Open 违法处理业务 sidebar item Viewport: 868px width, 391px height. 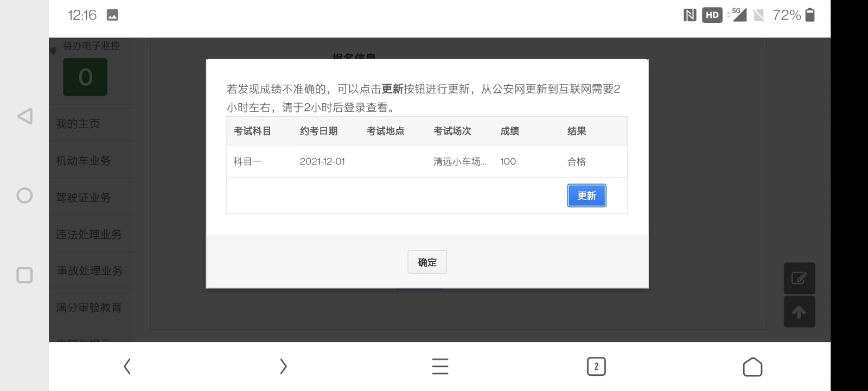(89, 235)
